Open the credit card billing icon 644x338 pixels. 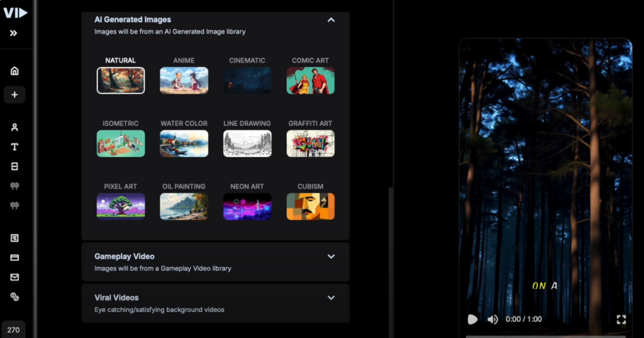tap(14, 257)
